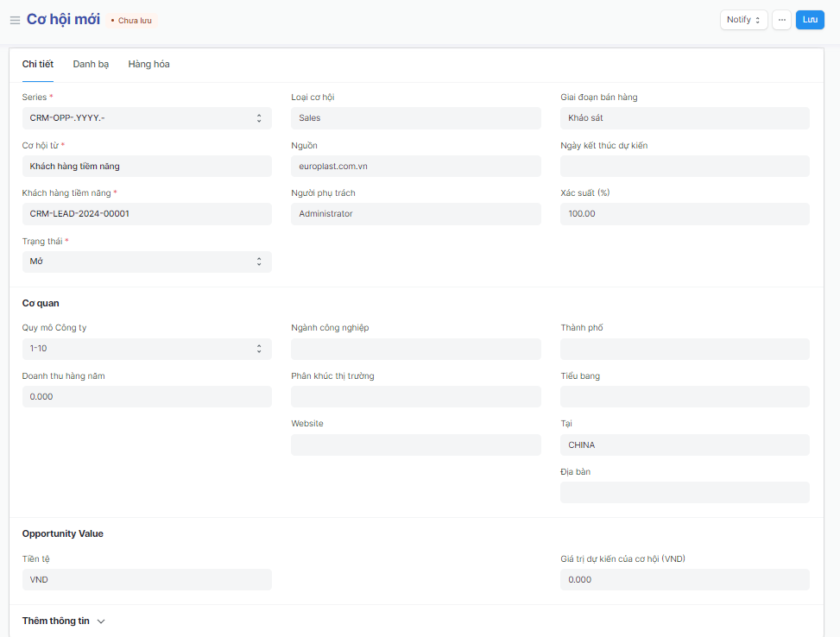This screenshot has height=637, width=840.
Task: Switch to the Danh bạ tab
Action: [91, 64]
